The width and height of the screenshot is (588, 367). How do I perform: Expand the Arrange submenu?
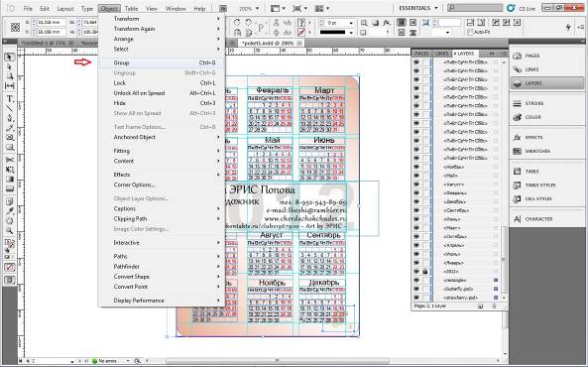[162, 39]
